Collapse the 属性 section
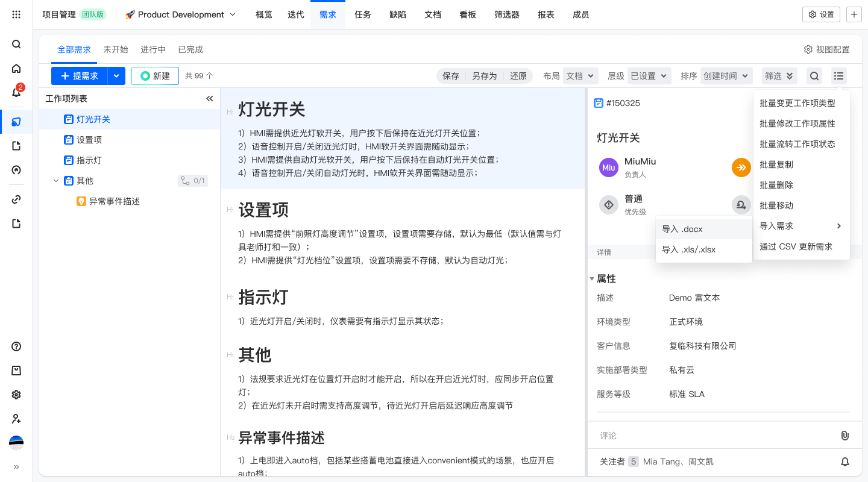 592,279
